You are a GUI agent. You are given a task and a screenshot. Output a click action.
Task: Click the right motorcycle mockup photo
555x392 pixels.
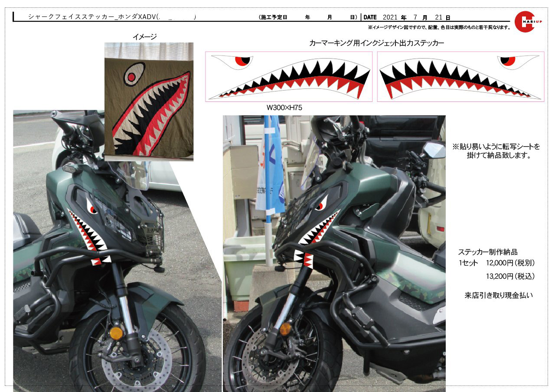[334, 254]
